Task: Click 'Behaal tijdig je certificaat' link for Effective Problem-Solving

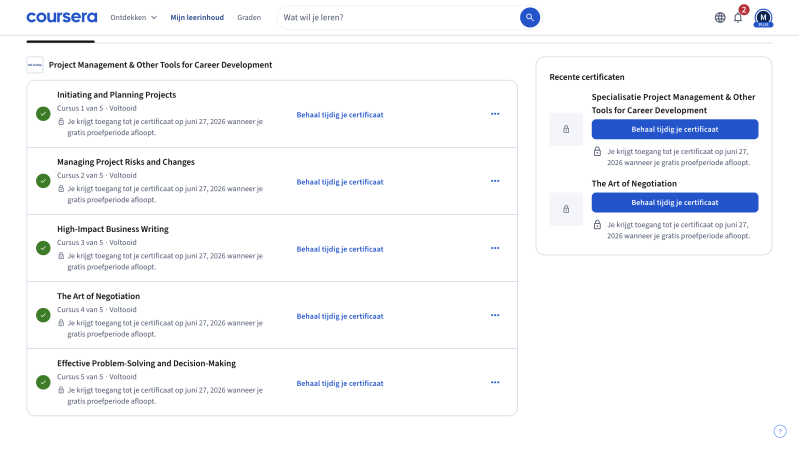Action: [x=340, y=383]
